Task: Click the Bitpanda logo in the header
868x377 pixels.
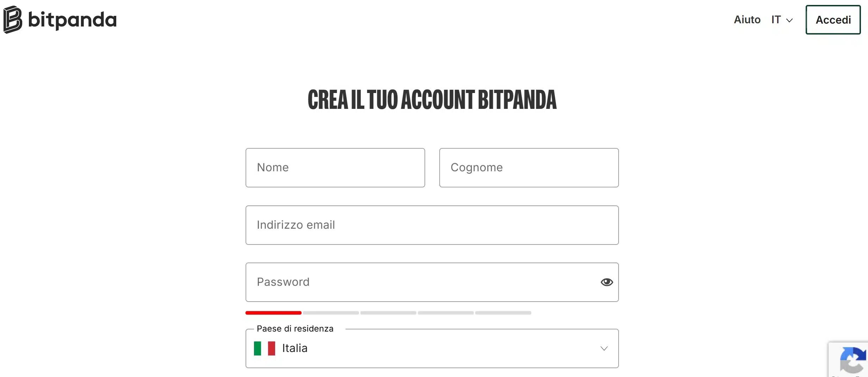Action: pyautogui.click(x=60, y=20)
